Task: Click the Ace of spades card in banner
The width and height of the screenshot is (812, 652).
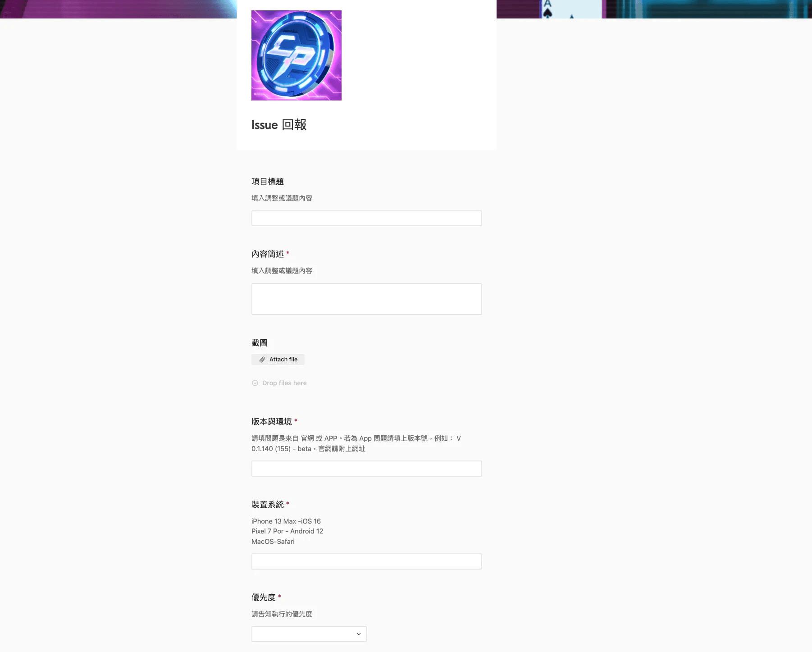Action: [x=571, y=9]
